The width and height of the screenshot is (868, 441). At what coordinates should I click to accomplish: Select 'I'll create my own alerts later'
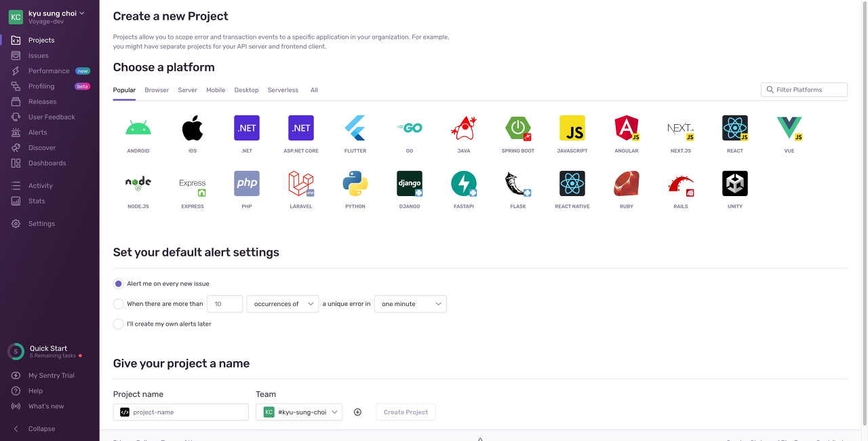119,324
